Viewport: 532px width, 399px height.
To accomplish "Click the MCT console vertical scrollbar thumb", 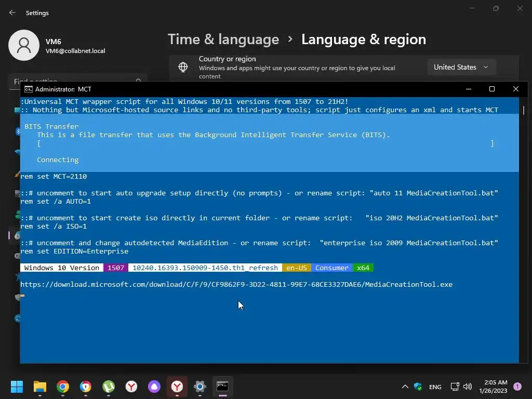I will click(524, 110).
